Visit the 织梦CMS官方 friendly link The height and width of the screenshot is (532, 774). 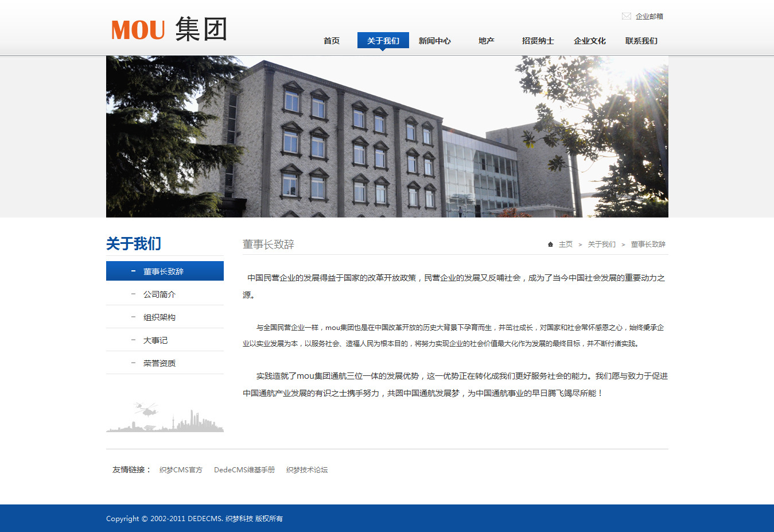tap(181, 470)
